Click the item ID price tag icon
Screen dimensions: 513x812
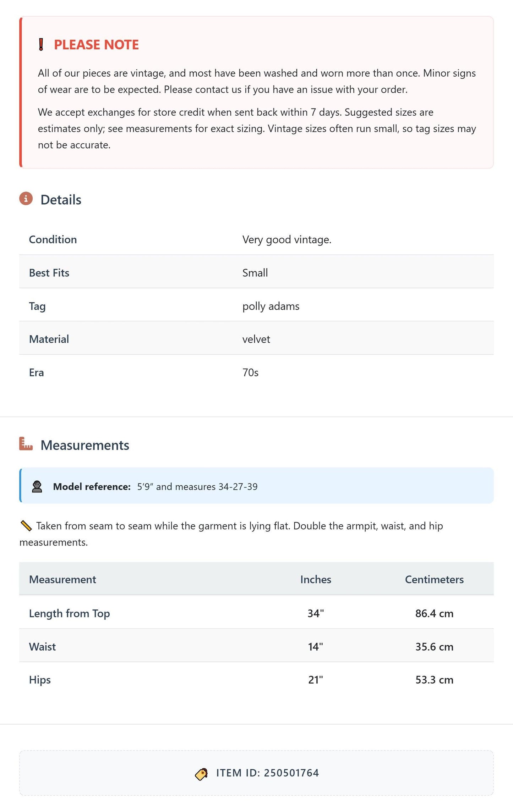[x=201, y=774]
